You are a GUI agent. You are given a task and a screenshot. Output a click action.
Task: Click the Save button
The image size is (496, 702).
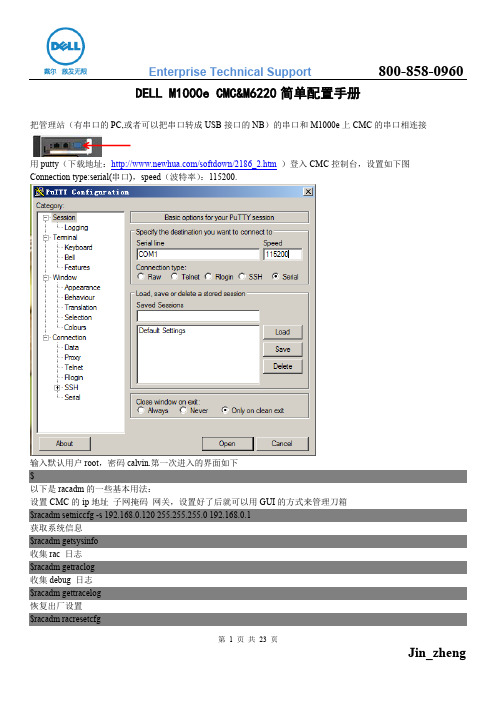point(282,349)
